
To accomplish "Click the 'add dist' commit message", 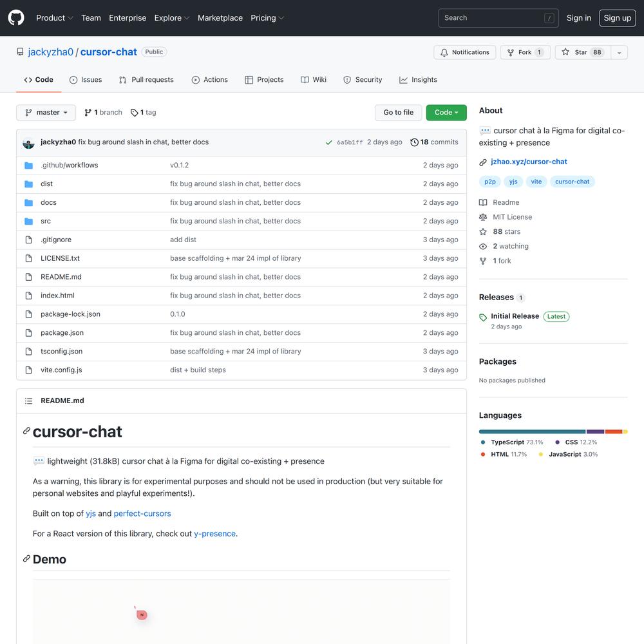I will [x=183, y=240].
